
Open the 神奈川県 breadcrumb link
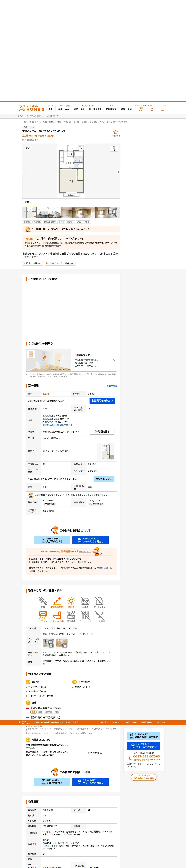pyautogui.click(x=67, y=122)
